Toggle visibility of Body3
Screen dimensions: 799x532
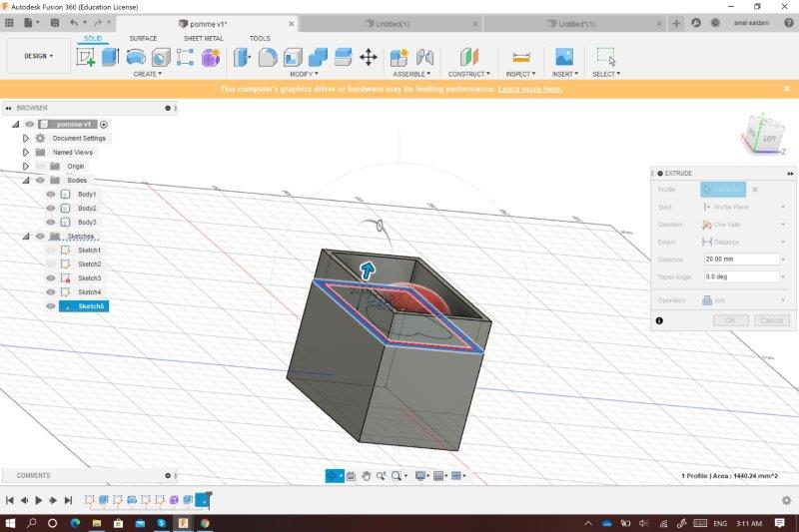51,222
